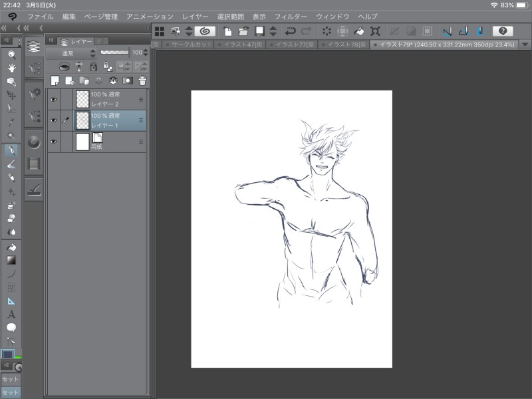This screenshot has height=399, width=532.
Task: Select the Gradient tool
Action: coord(11,260)
